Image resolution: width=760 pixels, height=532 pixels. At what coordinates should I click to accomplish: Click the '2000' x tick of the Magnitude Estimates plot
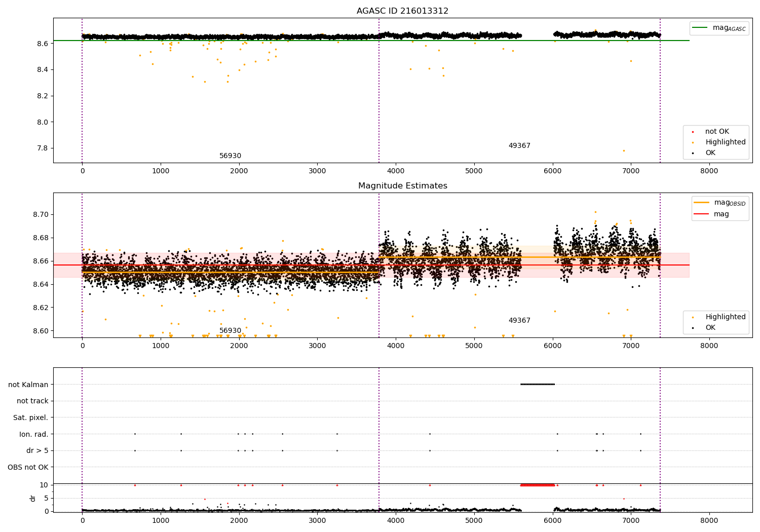click(239, 346)
